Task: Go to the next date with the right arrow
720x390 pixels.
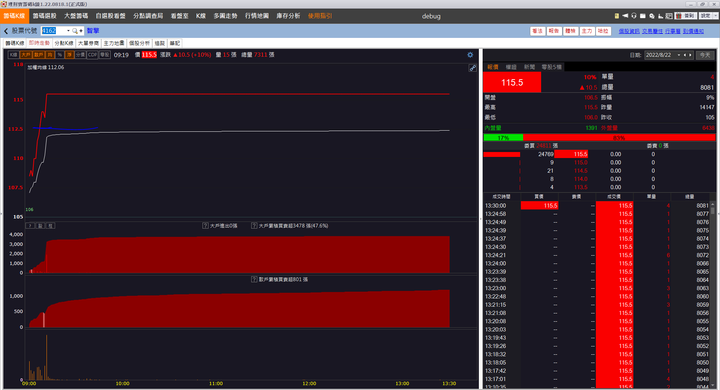Action: 690,55
